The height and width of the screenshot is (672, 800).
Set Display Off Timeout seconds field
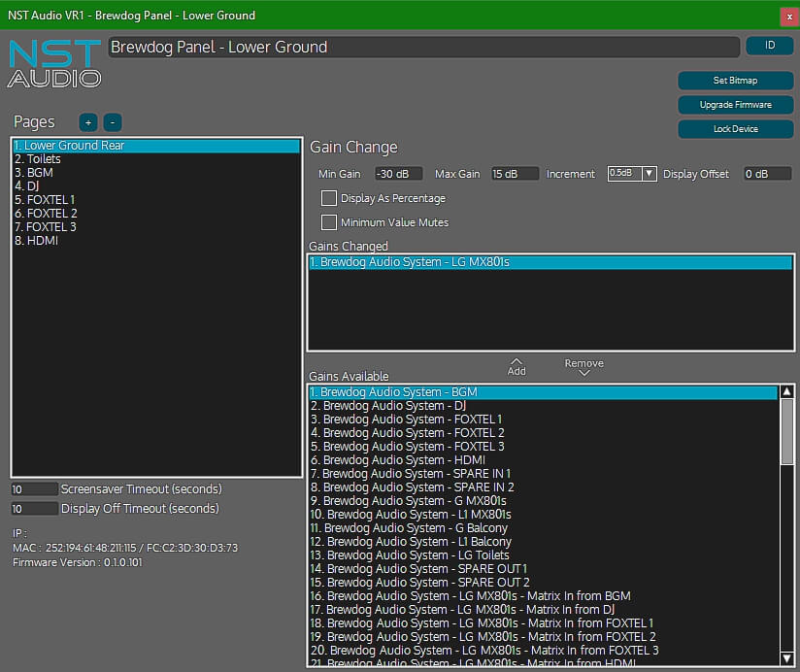(34, 509)
